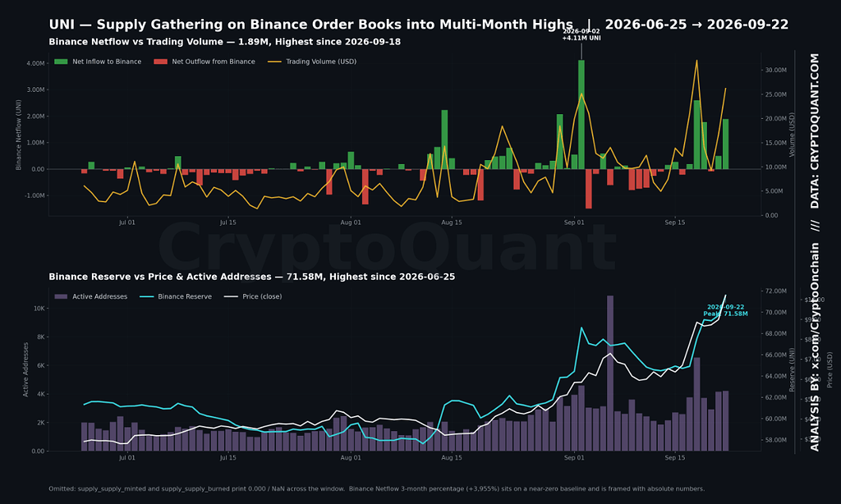Click the heading 'Binance Reserve vs Price & Active Addresses'

pos(160,277)
